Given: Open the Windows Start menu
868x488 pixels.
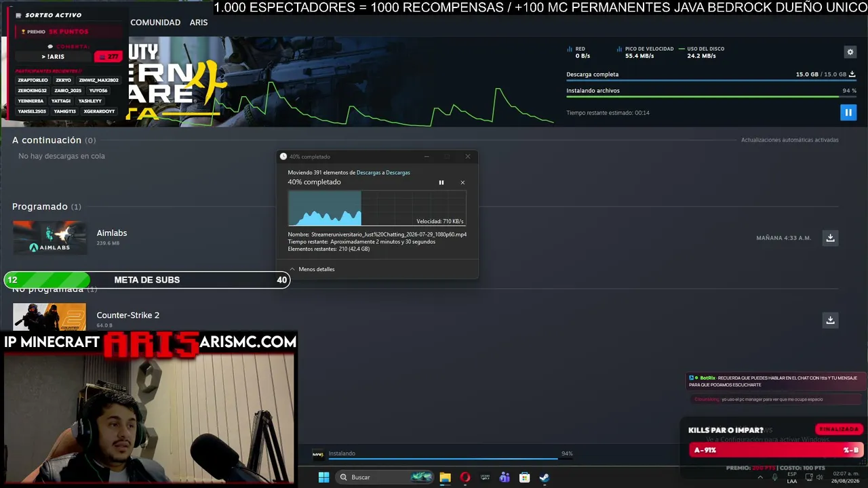Looking at the screenshot, I should 324,477.
